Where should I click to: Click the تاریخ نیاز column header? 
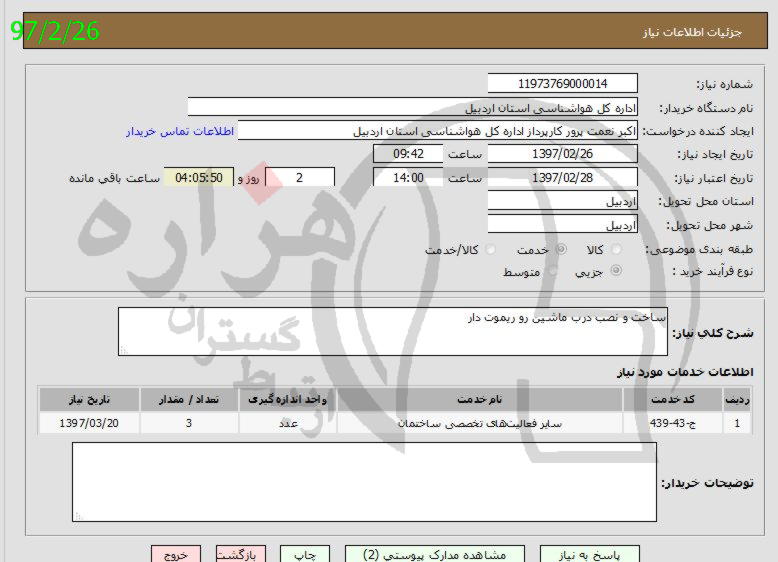pyautogui.click(x=89, y=399)
